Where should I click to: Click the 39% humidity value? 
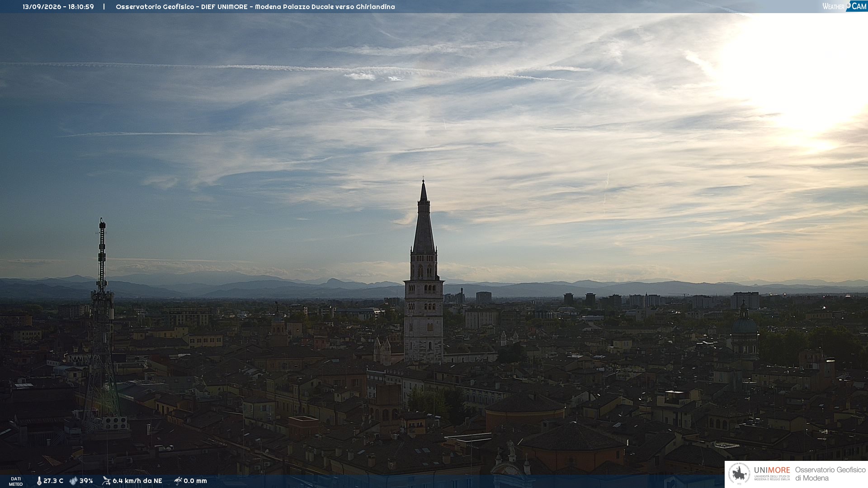click(86, 481)
